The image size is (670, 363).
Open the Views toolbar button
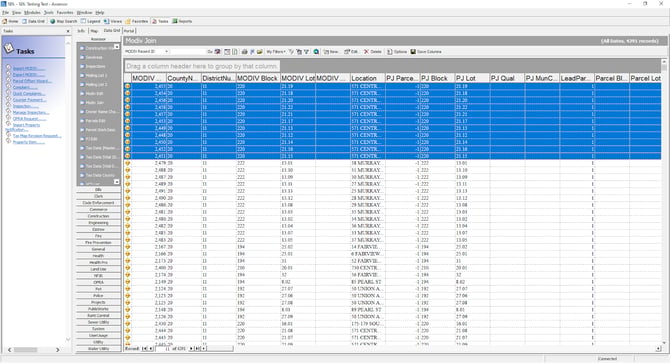(113, 21)
